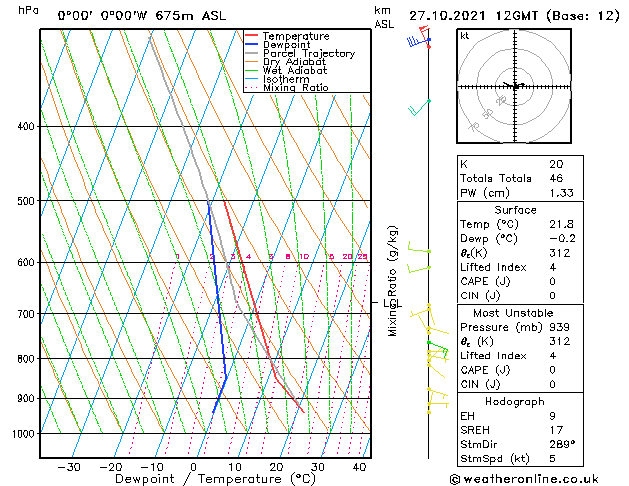Select the Mixing Ratio legend entry
Screen dimensions: 629x486
point(295,88)
